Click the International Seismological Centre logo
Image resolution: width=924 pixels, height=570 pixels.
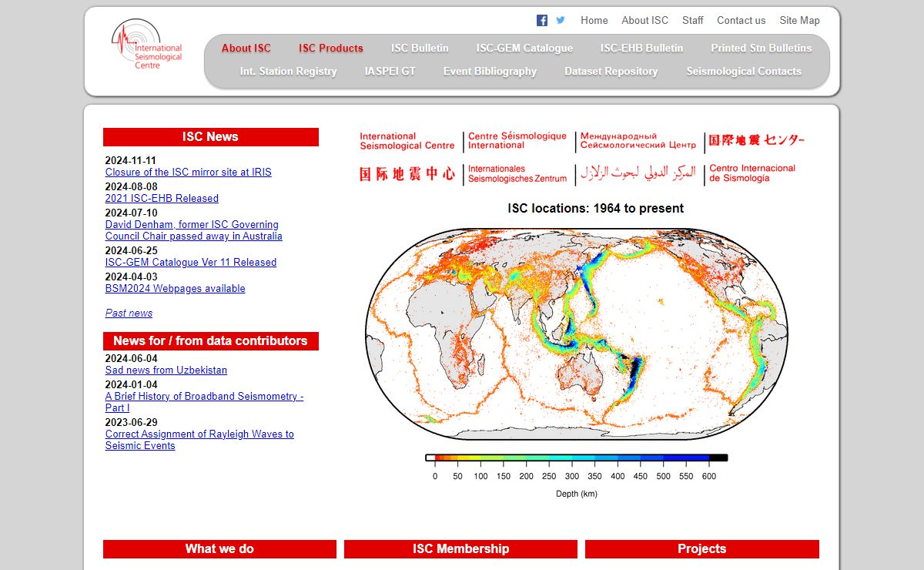(x=147, y=45)
